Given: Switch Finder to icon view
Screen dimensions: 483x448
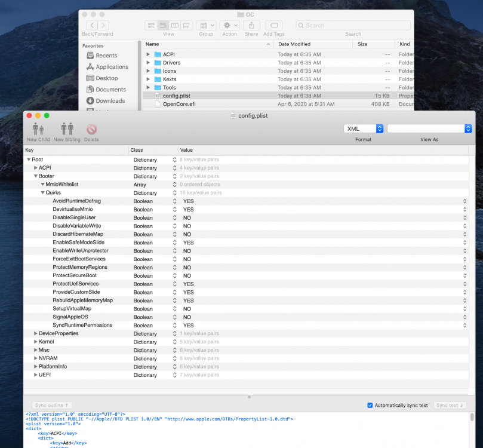Looking at the screenshot, I should point(151,25).
